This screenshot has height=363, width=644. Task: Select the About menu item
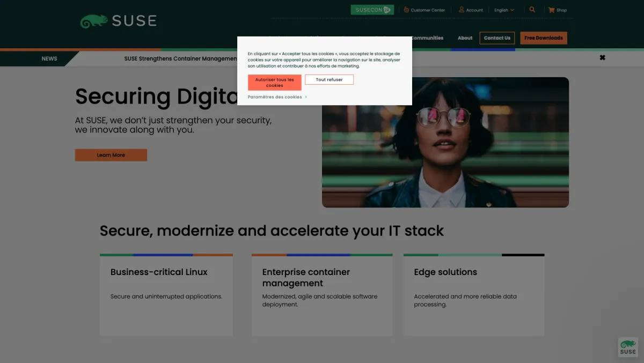click(x=465, y=38)
